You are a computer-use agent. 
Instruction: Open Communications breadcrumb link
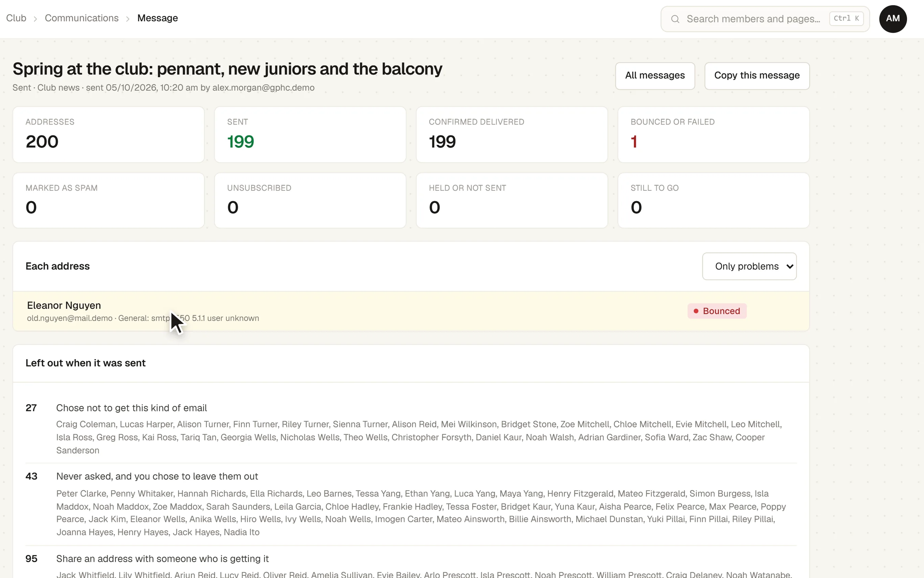pos(82,18)
